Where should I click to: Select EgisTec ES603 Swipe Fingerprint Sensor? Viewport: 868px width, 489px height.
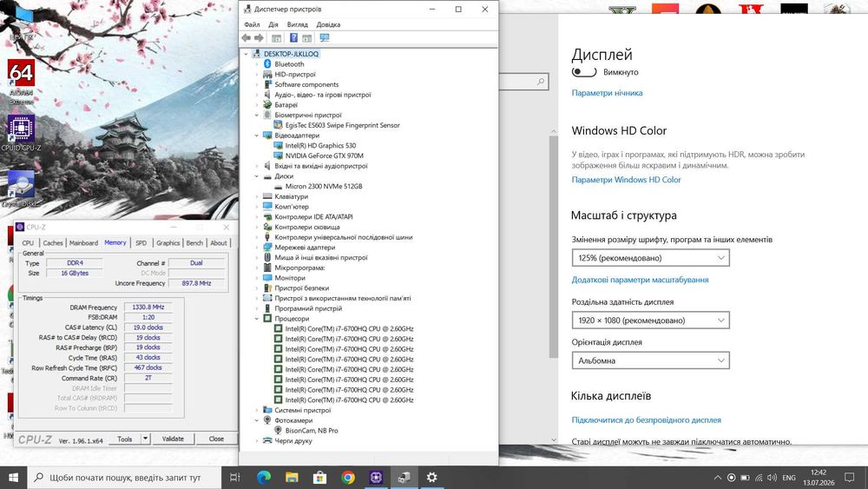click(342, 125)
